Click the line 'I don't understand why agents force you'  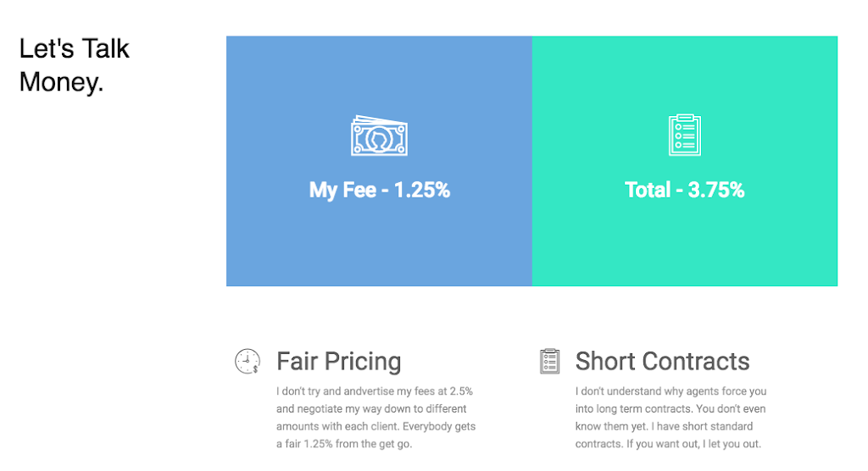(671, 391)
